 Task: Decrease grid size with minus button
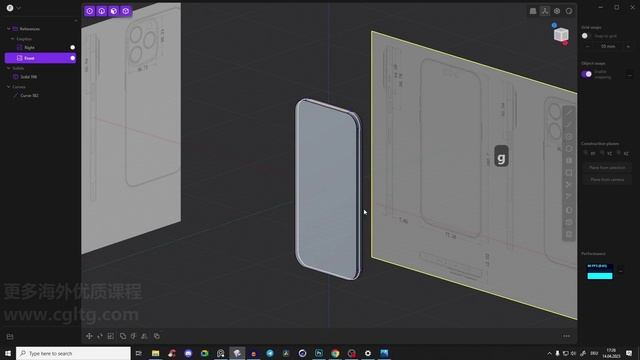588,47
